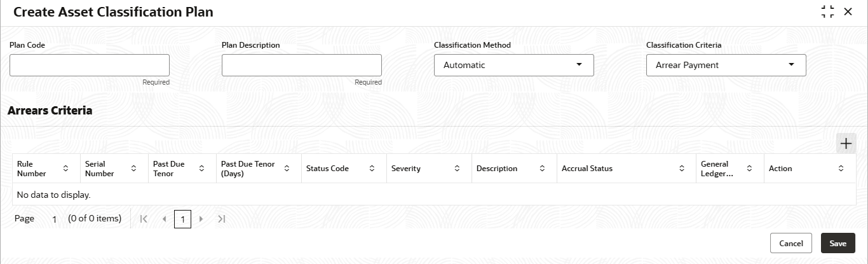This screenshot has height=264, width=868.
Task: Sort by Accrual Status column
Action: (682, 169)
